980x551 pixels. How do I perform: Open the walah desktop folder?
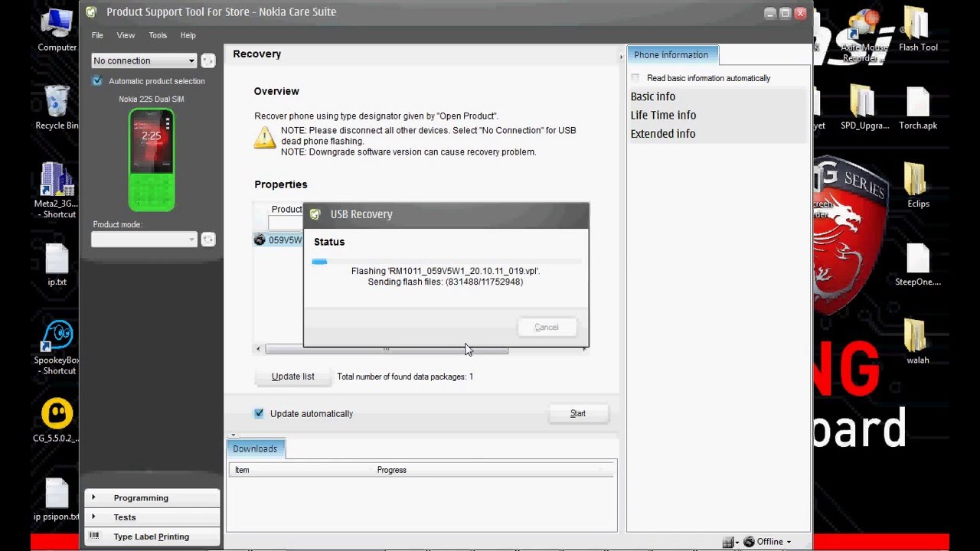tap(917, 342)
